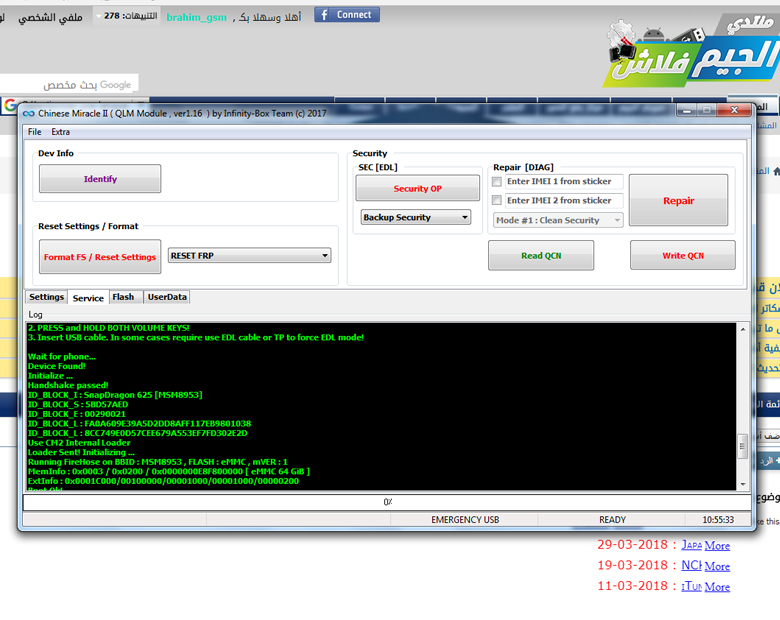The image size is (780, 620).
Task: Open the Mode #1 : Clean Security dropdown
Action: coord(558,220)
